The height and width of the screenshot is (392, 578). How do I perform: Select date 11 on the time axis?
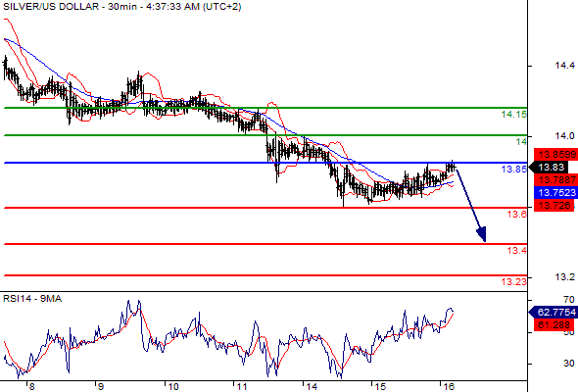click(x=242, y=387)
